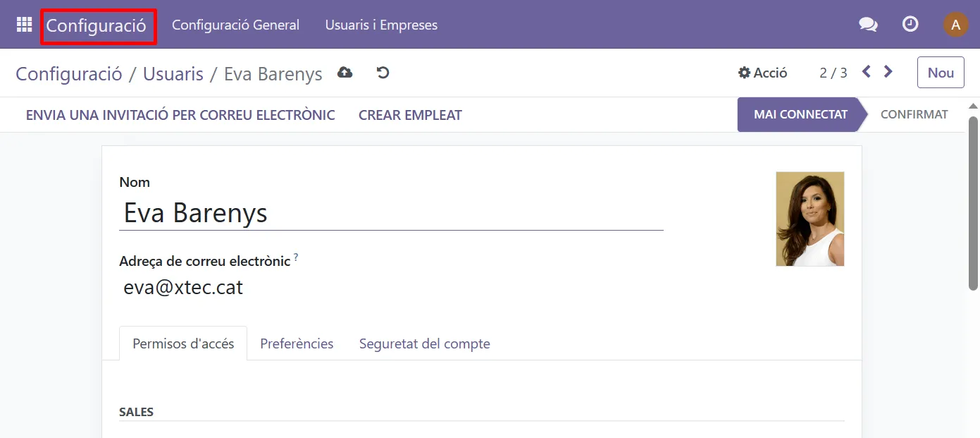Go to next record arrow
The width and height of the screenshot is (980, 438).
[x=888, y=72]
